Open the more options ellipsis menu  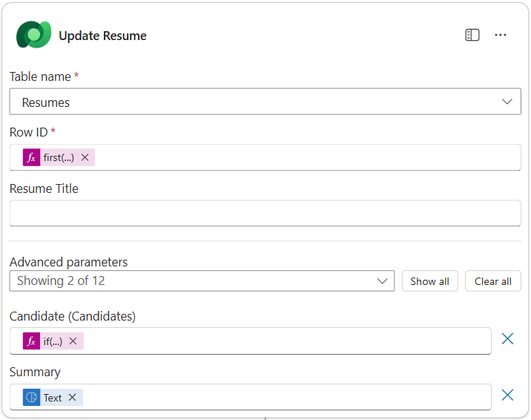click(501, 35)
